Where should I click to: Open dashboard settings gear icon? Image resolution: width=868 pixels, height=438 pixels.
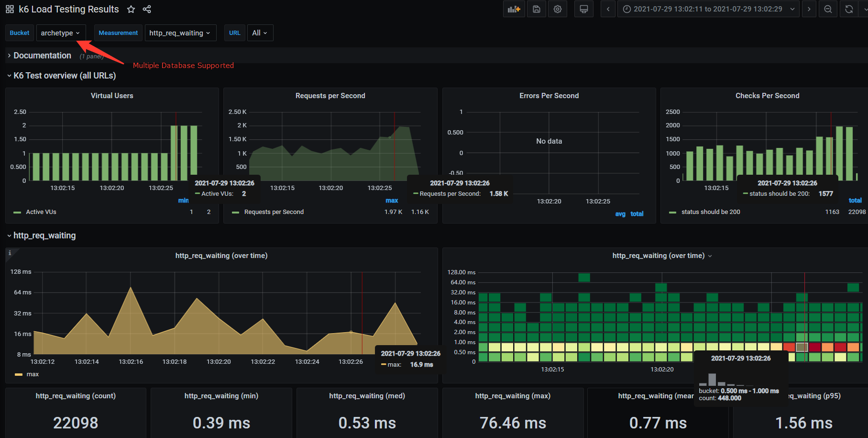(x=558, y=9)
